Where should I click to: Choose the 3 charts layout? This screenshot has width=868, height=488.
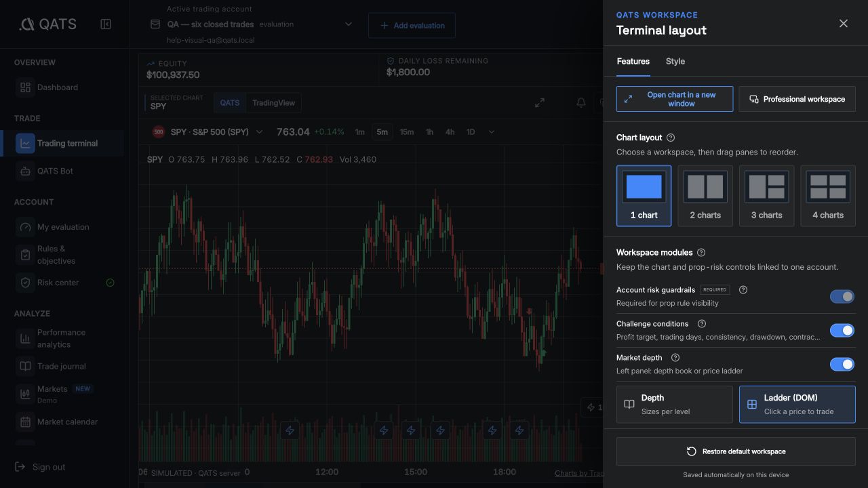(766, 196)
